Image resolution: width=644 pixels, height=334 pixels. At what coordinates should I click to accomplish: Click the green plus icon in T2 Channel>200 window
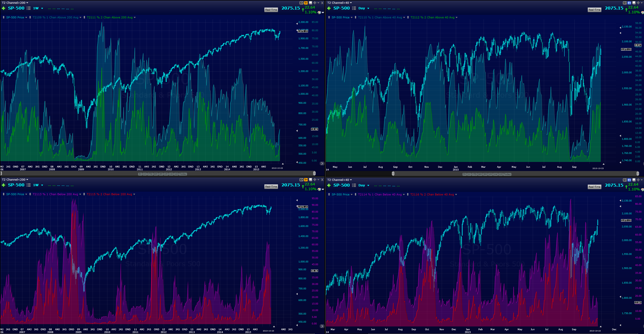point(4,8)
